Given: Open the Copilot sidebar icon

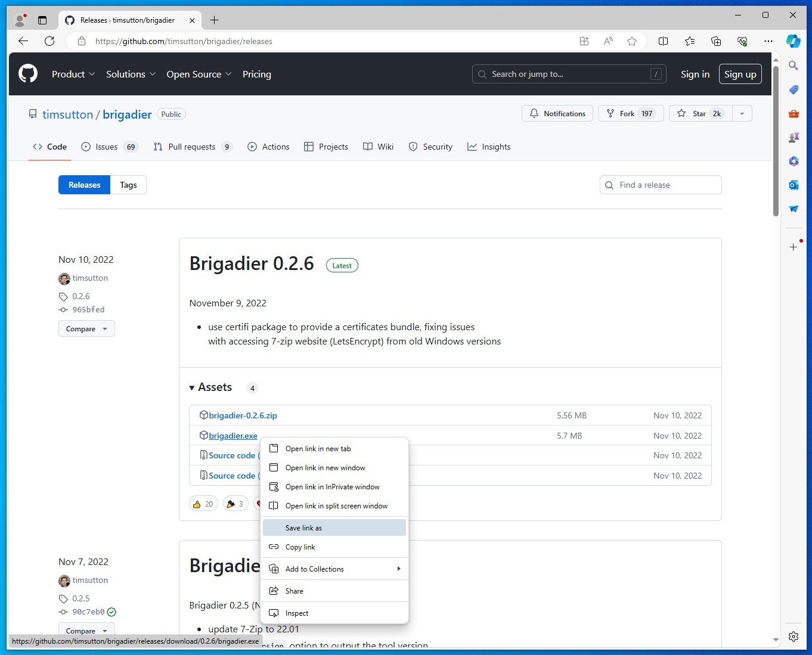Looking at the screenshot, I should click(794, 41).
